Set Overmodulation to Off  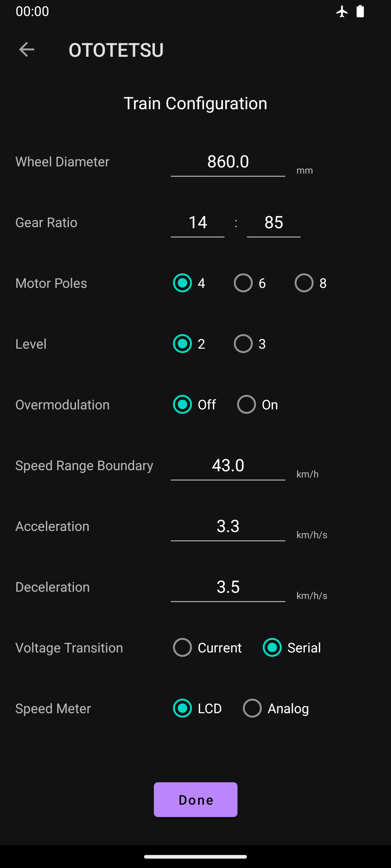pyautogui.click(x=195, y=404)
